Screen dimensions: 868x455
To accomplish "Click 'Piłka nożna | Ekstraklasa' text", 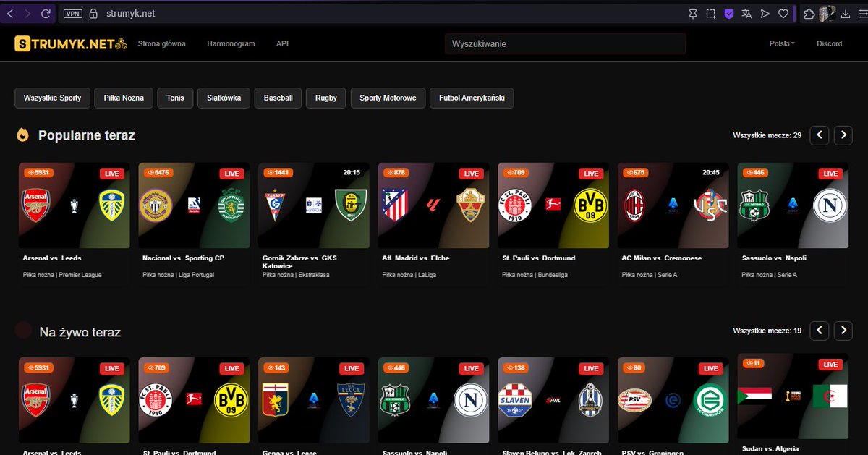I will (x=296, y=275).
